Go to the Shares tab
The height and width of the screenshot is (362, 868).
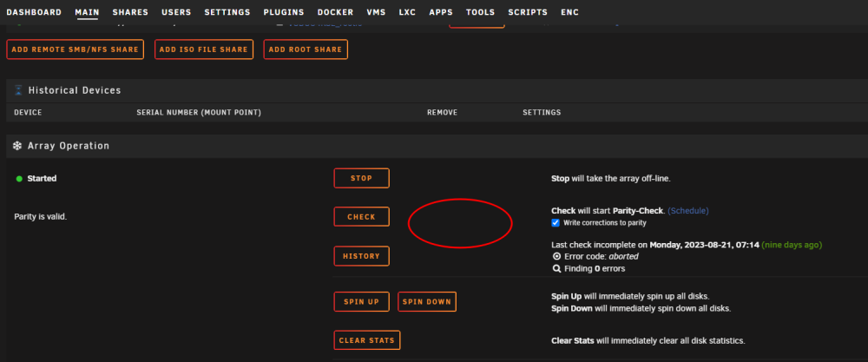(130, 12)
